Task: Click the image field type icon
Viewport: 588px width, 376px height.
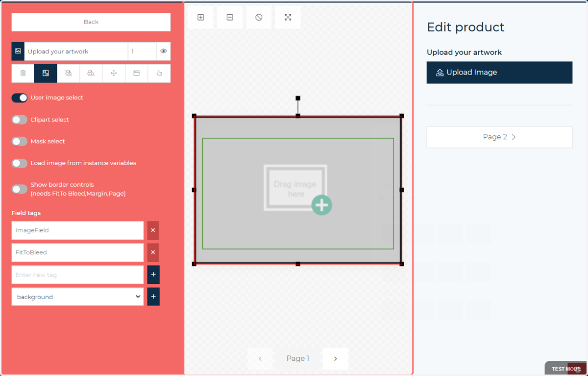Action: (x=18, y=51)
